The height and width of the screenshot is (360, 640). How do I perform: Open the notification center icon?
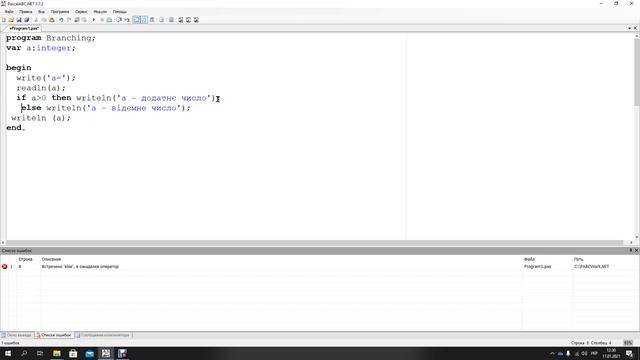point(629,353)
